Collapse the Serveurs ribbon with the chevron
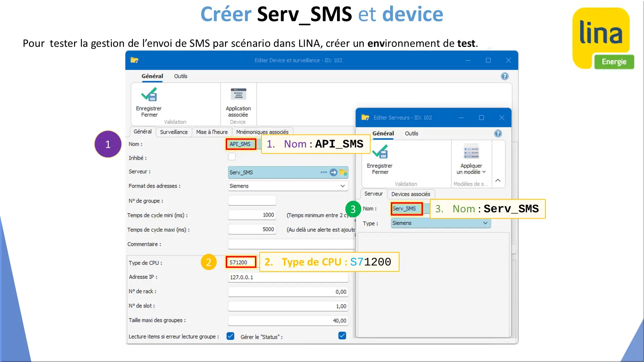This screenshot has width=644, height=362. point(498,180)
